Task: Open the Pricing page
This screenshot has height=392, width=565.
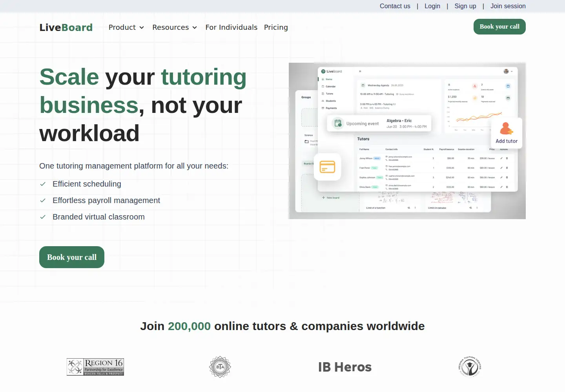Action: click(x=276, y=27)
